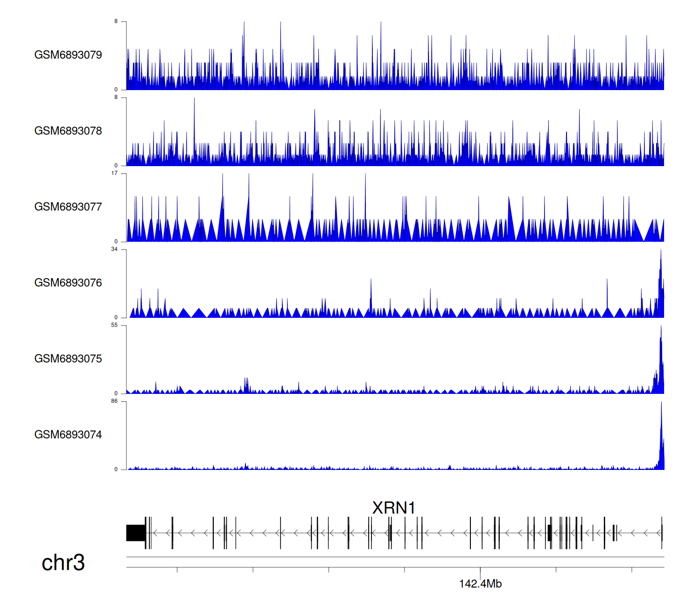
Task: Select the GSM6893074 track name
Action: 68,435
